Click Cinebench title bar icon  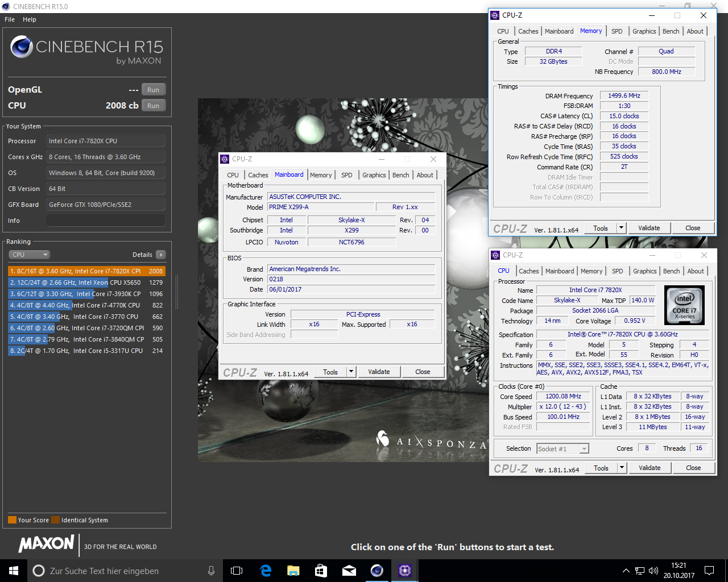[x=6, y=6]
